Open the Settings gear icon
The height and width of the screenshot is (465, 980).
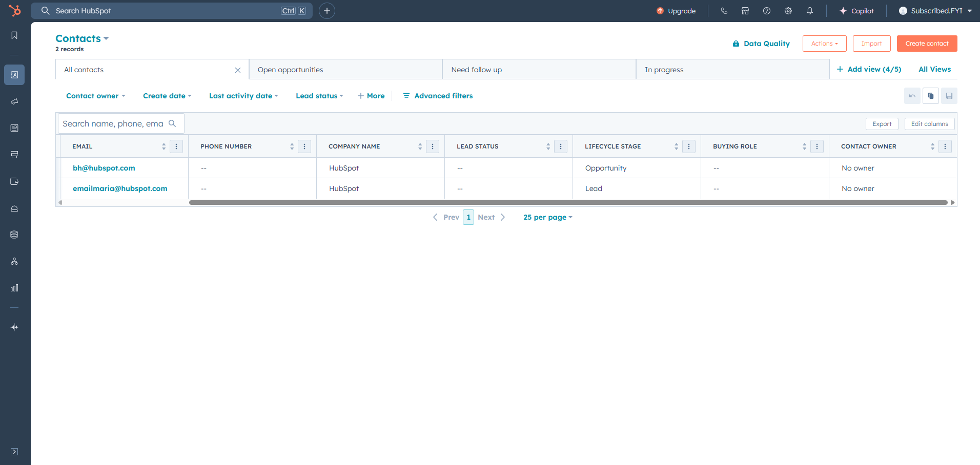point(788,11)
